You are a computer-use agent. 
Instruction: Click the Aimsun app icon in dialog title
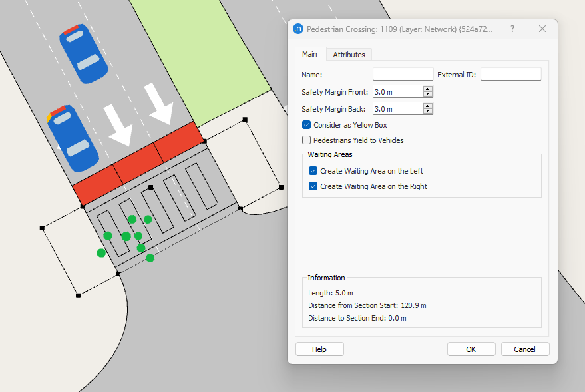click(298, 29)
